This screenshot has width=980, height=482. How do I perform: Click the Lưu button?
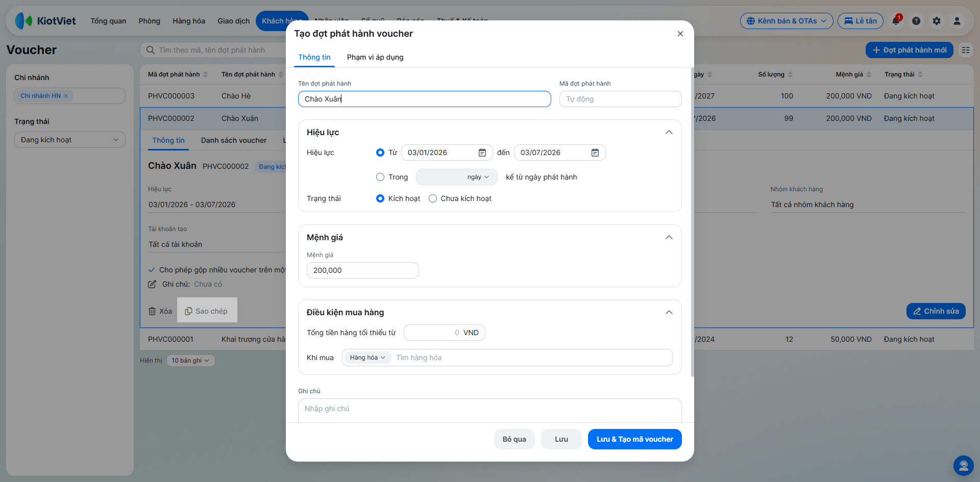561,439
